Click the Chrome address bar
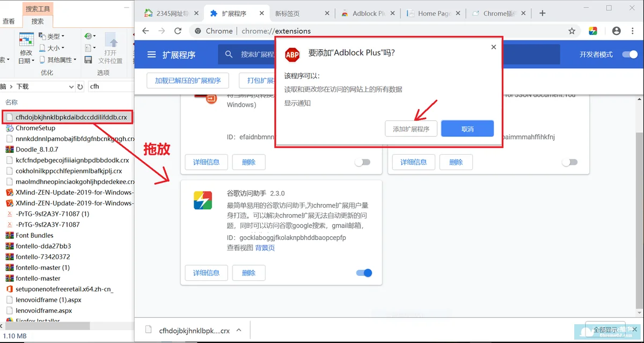Image resolution: width=644 pixels, height=343 pixels. pyautogui.click(x=376, y=31)
